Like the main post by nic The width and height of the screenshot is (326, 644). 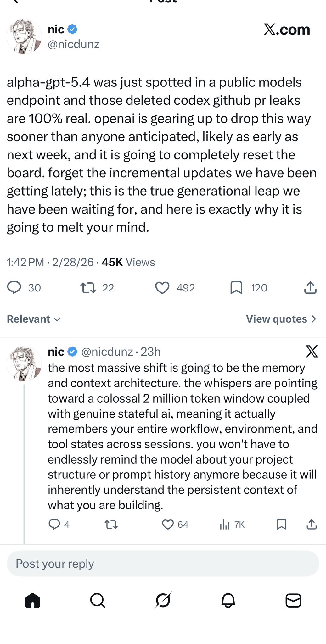point(162,288)
